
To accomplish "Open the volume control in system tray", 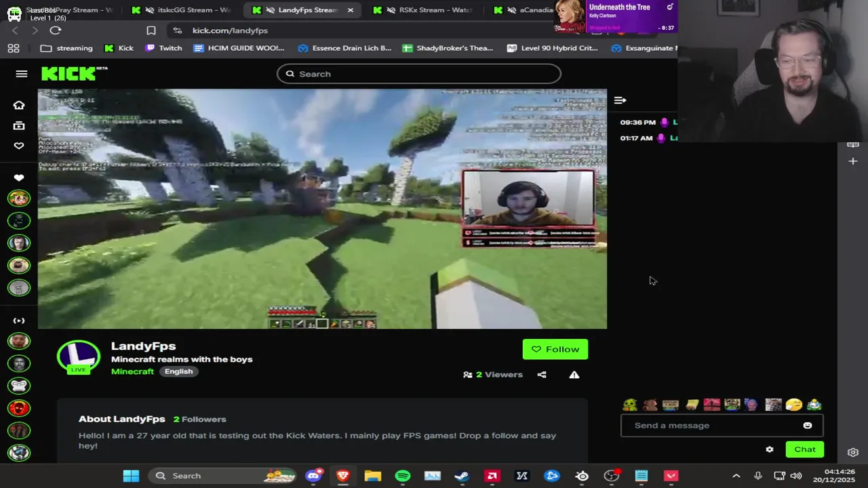I will pyautogui.click(x=797, y=476).
